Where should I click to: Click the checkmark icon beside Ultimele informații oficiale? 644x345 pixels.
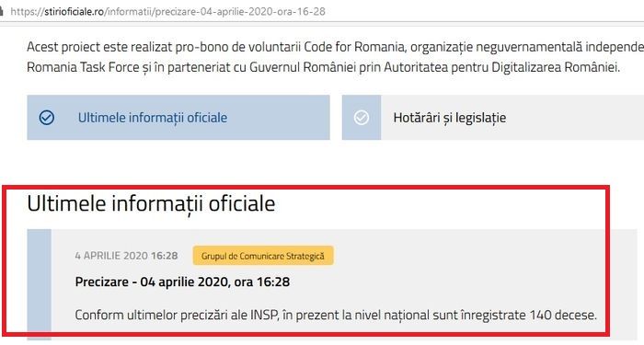pos(46,118)
